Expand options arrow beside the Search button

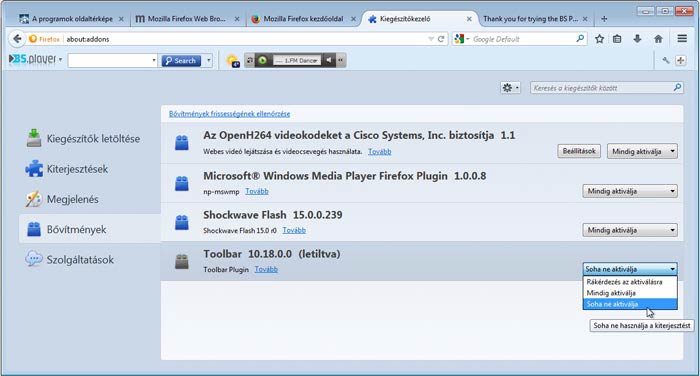208,60
